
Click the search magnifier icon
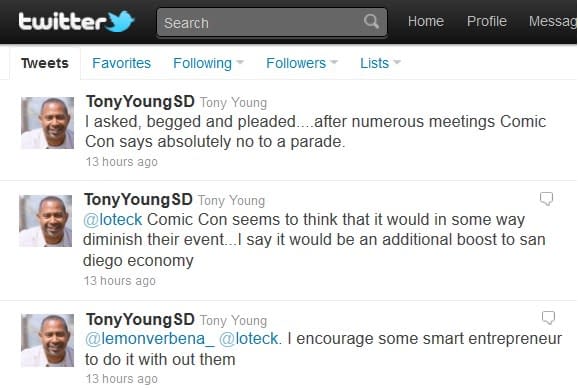coord(371,21)
